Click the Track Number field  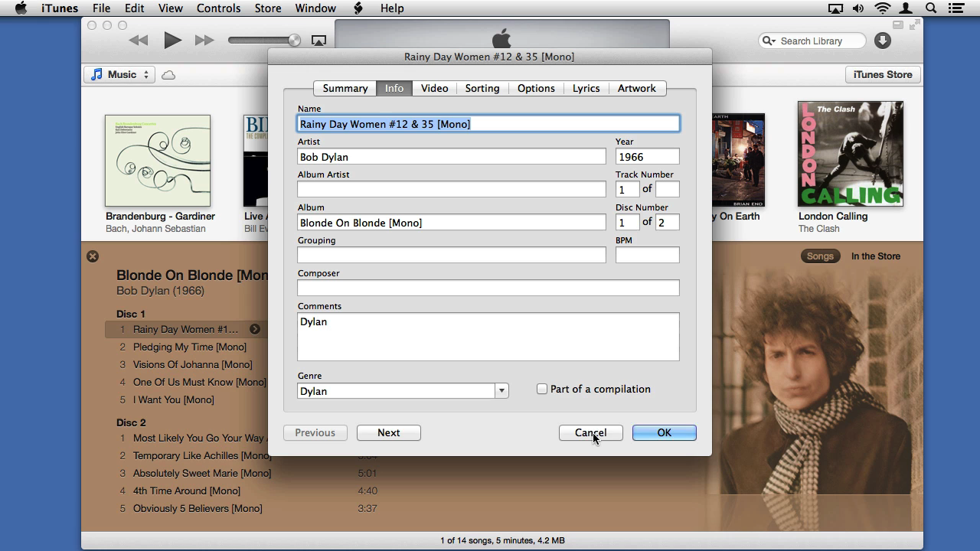628,189
